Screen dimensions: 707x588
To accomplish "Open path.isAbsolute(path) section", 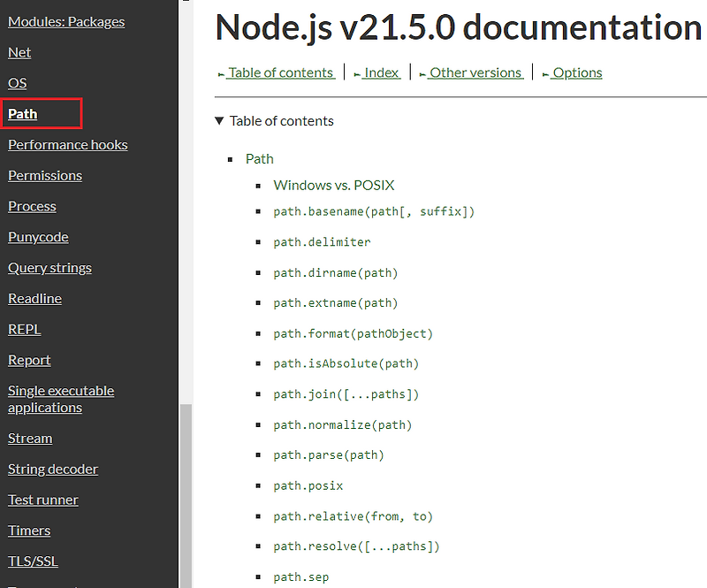I will coord(346,363).
